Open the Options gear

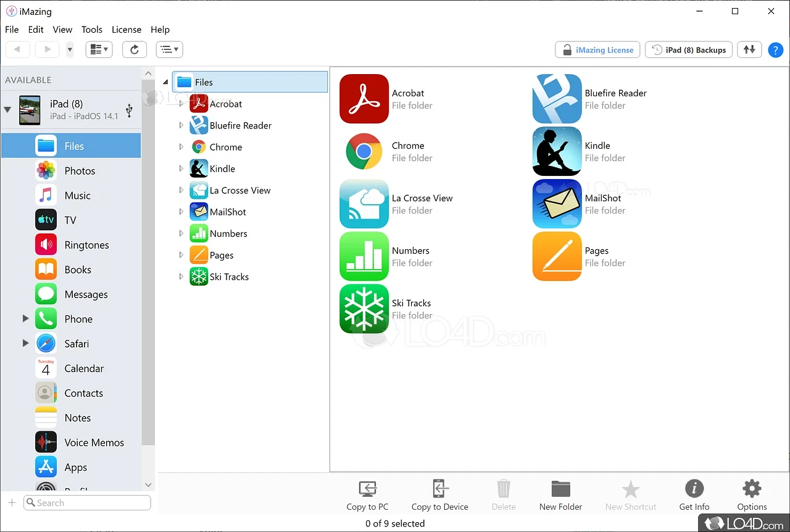(x=752, y=496)
